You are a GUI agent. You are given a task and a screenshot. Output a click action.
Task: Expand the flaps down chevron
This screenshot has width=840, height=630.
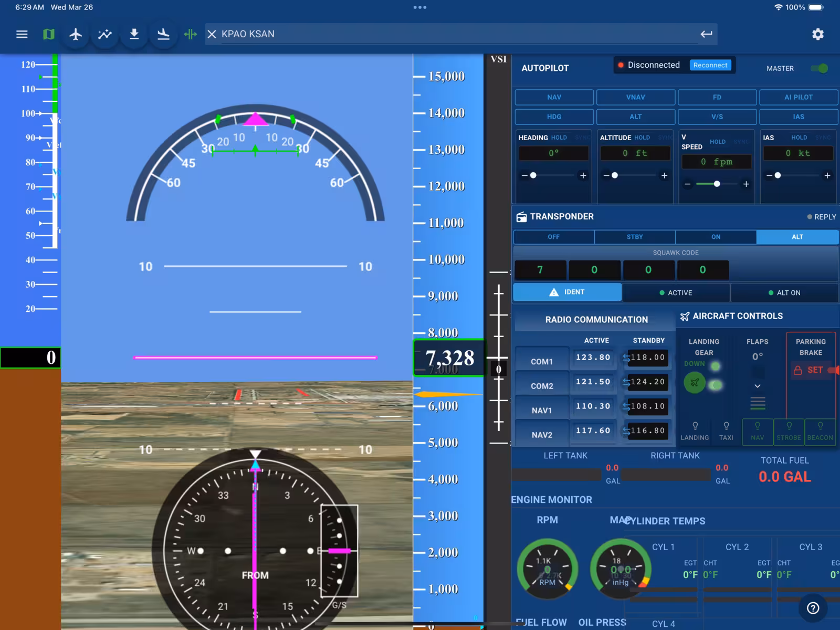pyautogui.click(x=757, y=386)
